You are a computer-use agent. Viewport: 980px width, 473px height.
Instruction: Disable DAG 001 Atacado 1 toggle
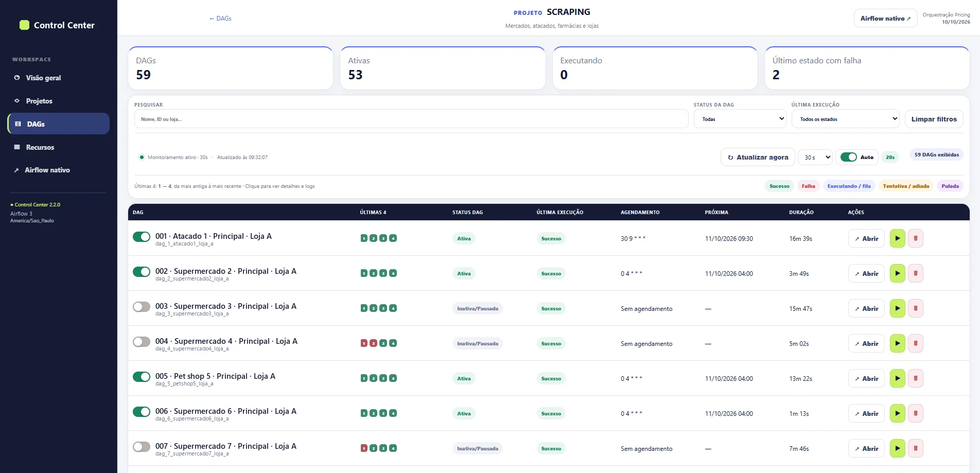point(142,237)
